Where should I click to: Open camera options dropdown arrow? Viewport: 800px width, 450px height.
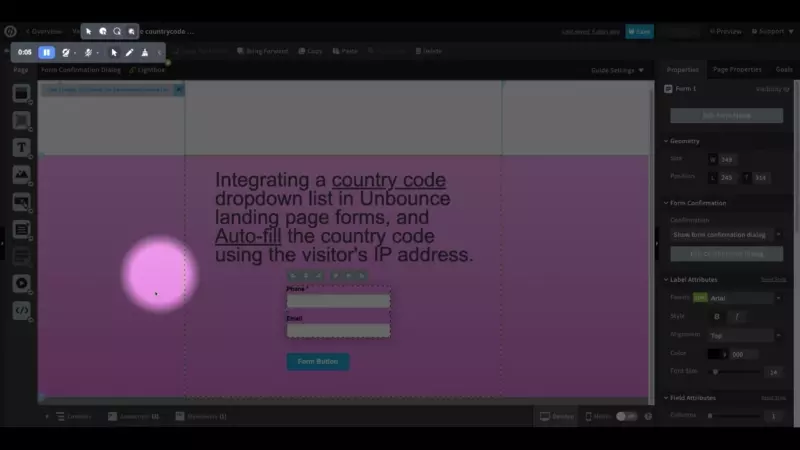click(x=75, y=53)
